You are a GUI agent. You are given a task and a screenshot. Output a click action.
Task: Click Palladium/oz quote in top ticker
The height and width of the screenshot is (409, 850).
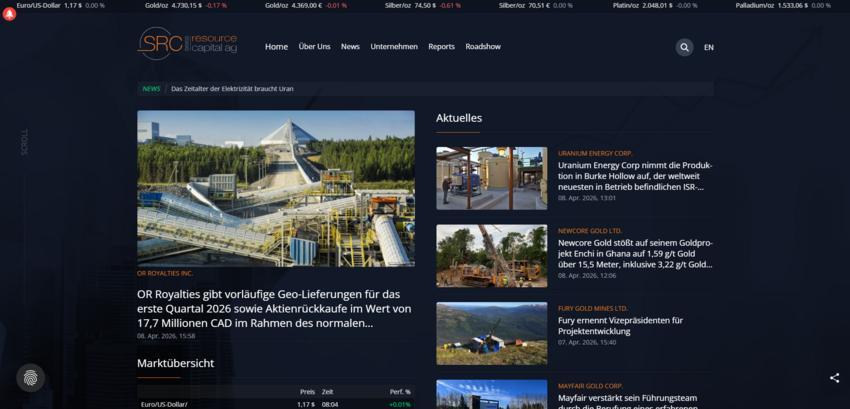pos(783,5)
